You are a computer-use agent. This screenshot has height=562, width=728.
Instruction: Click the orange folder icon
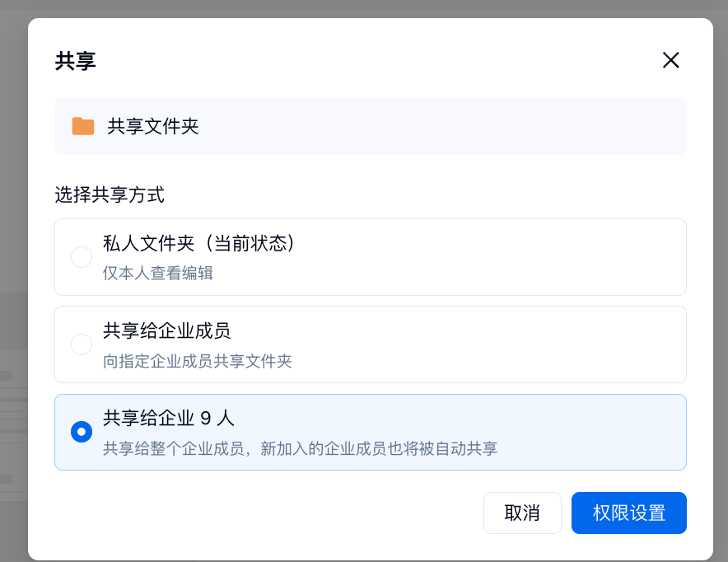83,126
